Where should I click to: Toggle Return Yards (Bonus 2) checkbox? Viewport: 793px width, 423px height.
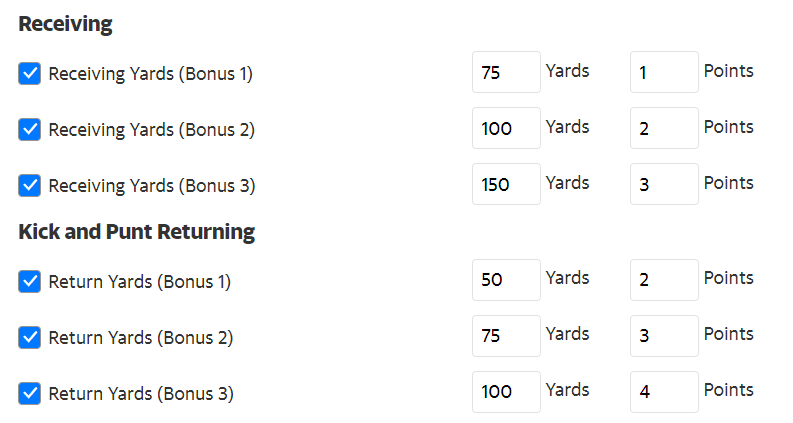click(30, 338)
